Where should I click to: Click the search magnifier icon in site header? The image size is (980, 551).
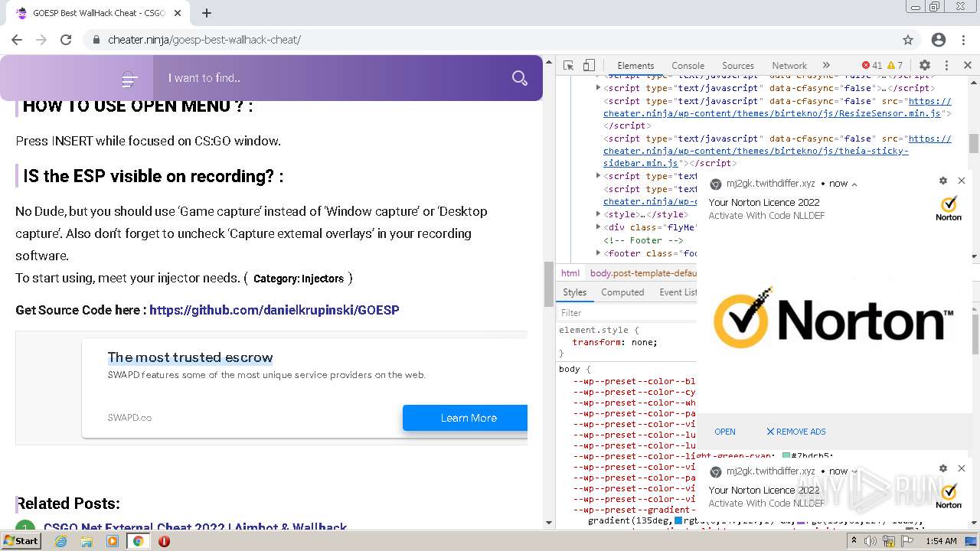coord(520,78)
